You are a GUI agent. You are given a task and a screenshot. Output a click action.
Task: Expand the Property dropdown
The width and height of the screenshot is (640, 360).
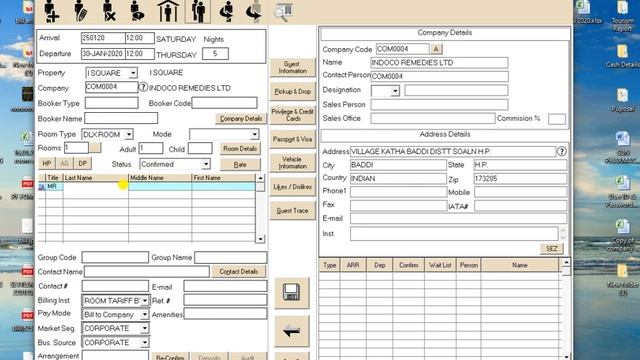133,73
